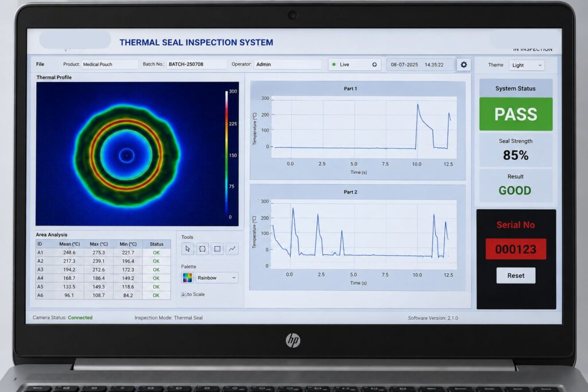Click the green Live status dot

pos(334,64)
